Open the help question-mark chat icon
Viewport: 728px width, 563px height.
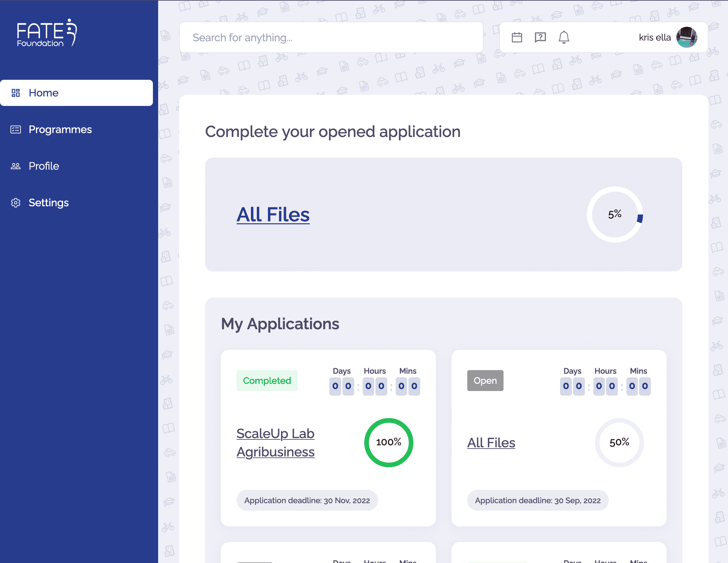click(x=540, y=37)
